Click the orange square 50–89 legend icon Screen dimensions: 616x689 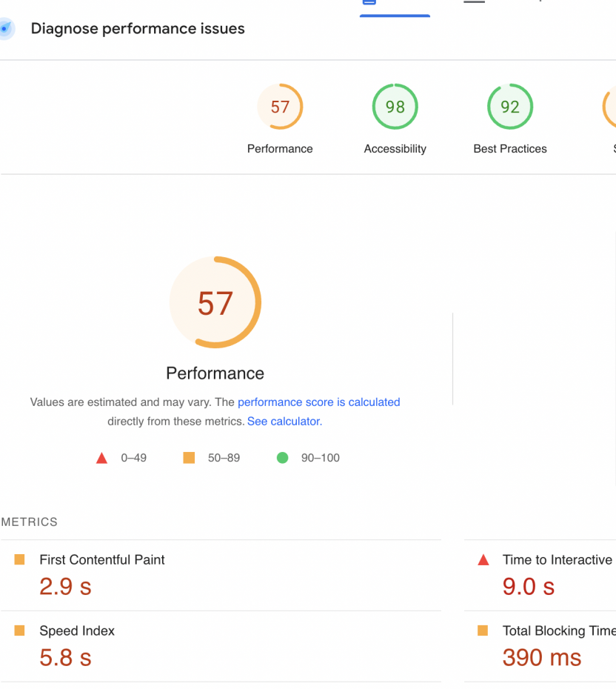[x=189, y=458]
